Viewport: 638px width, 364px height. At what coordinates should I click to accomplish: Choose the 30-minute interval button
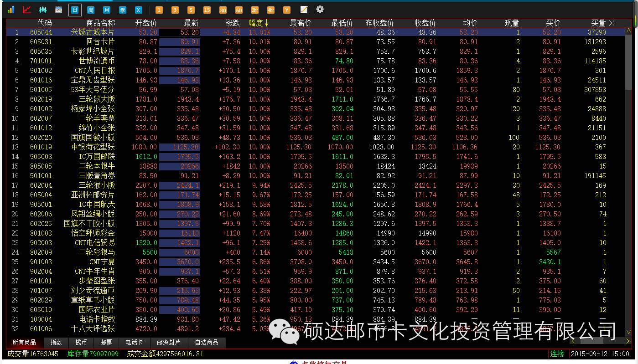[x=223, y=10]
